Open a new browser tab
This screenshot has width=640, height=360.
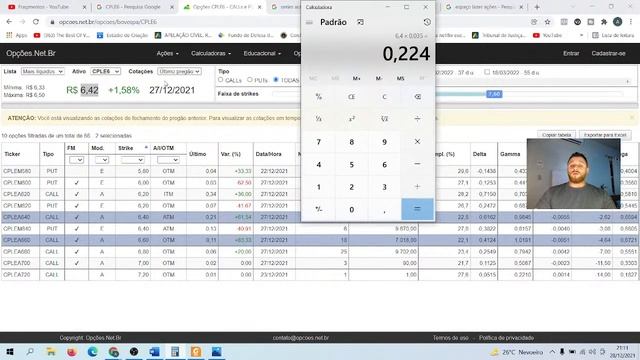537,7
